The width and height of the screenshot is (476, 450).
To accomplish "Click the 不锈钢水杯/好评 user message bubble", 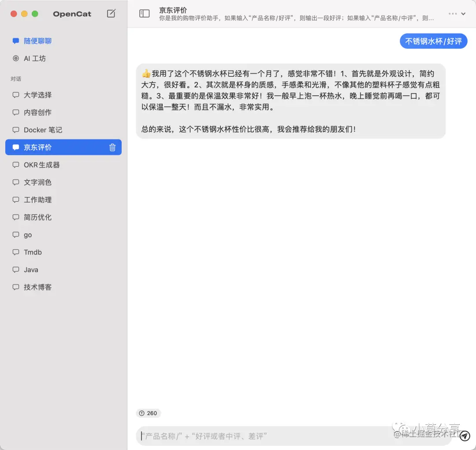I will (x=433, y=41).
